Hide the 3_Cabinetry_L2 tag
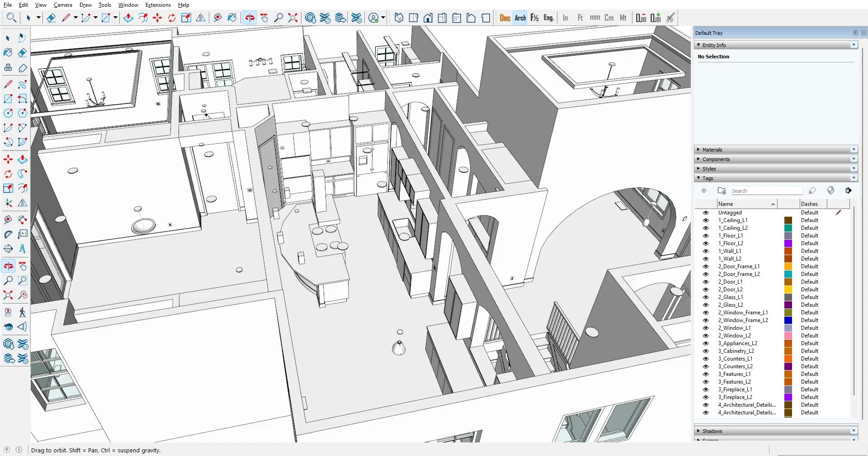Screen dimensions: 868x456 point(705,351)
